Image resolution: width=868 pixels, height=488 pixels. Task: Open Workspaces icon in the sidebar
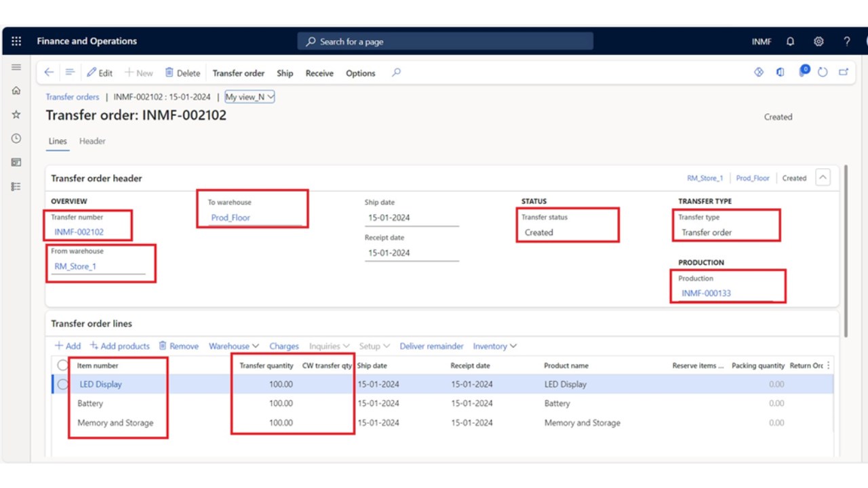tap(16, 162)
